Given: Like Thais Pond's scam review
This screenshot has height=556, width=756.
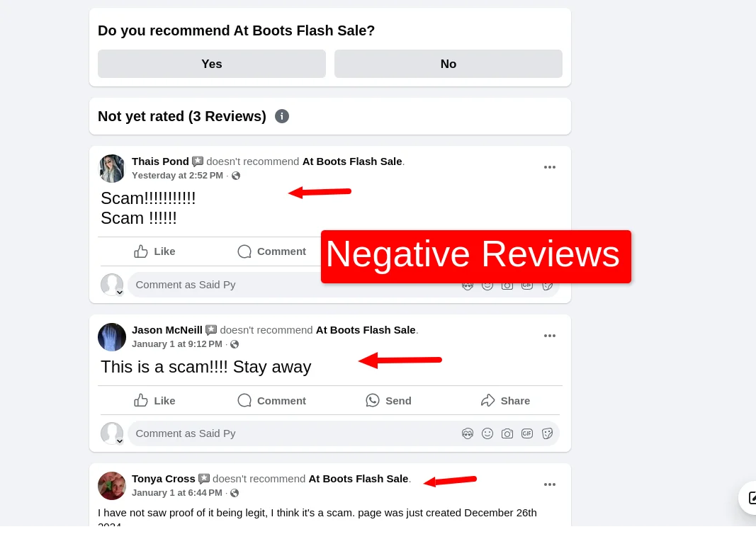Looking at the screenshot, I should [154, 251].
